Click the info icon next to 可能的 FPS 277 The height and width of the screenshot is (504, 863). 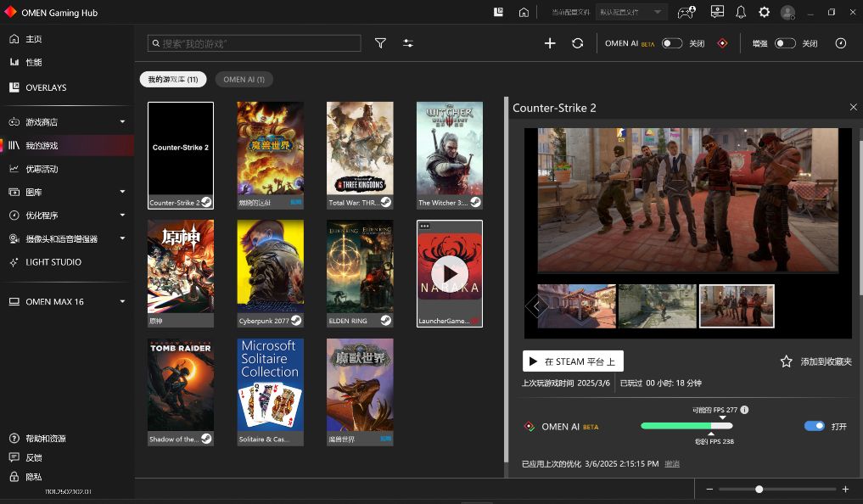pos(744,410)
